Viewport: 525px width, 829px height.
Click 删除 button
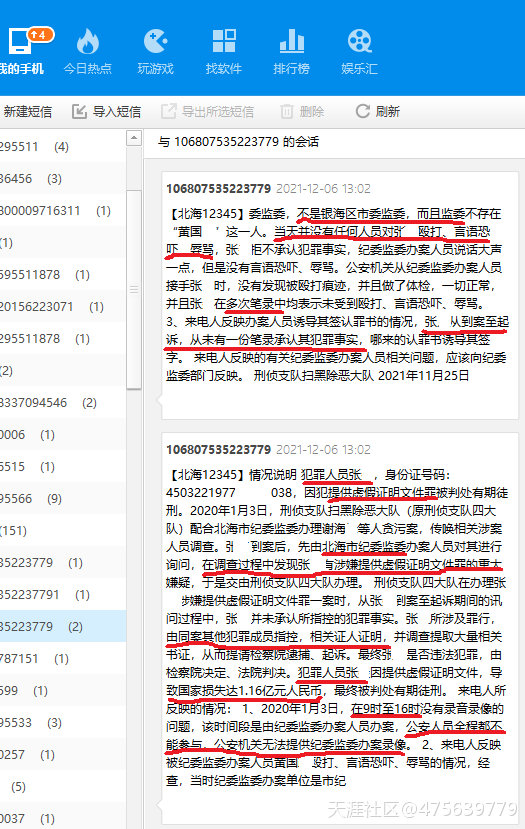point(302,112)
